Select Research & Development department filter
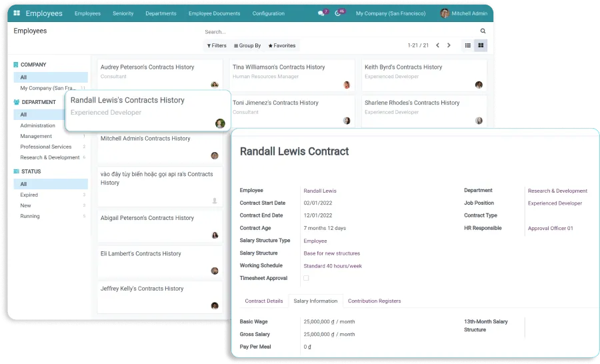This screenshot has width=600, height=364. [x=50, y=157]
